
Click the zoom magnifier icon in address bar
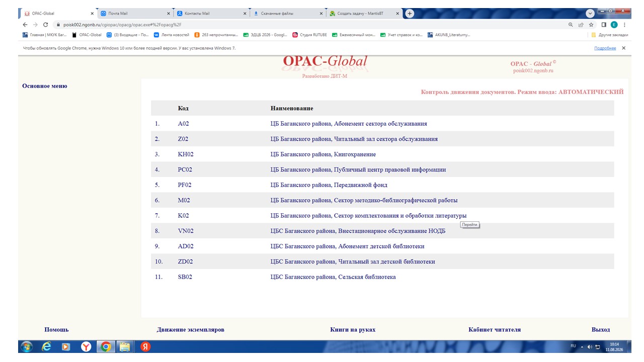coord(571,24)
